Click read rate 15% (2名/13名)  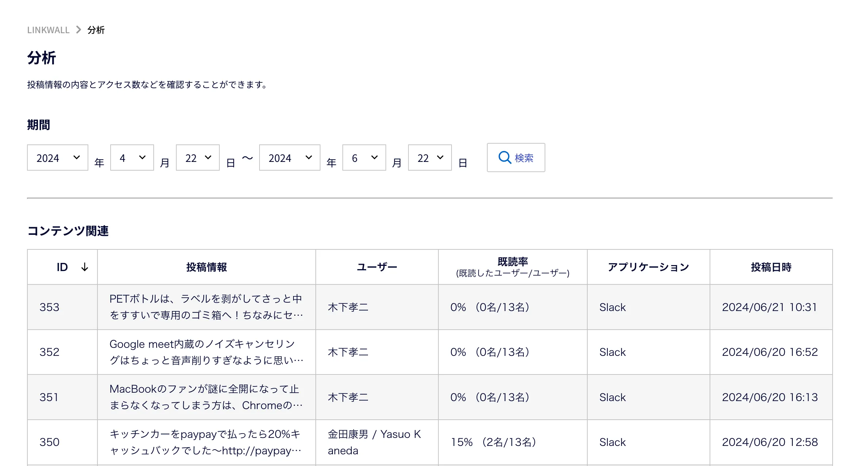coord(493,442)
